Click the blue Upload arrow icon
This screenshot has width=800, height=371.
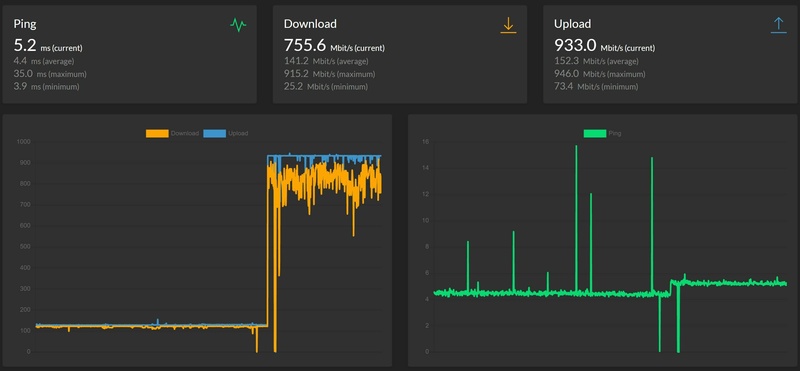coord(779,26)
